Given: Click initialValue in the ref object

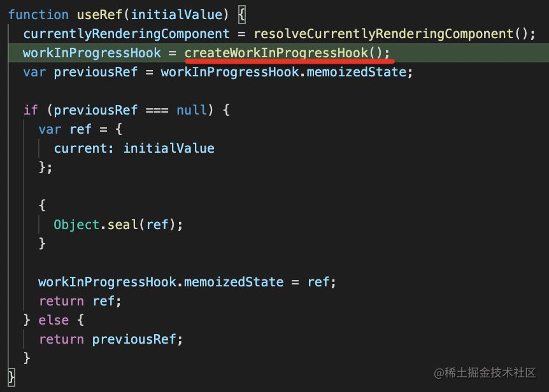Looking at the screenshot, I should [169, 148].
